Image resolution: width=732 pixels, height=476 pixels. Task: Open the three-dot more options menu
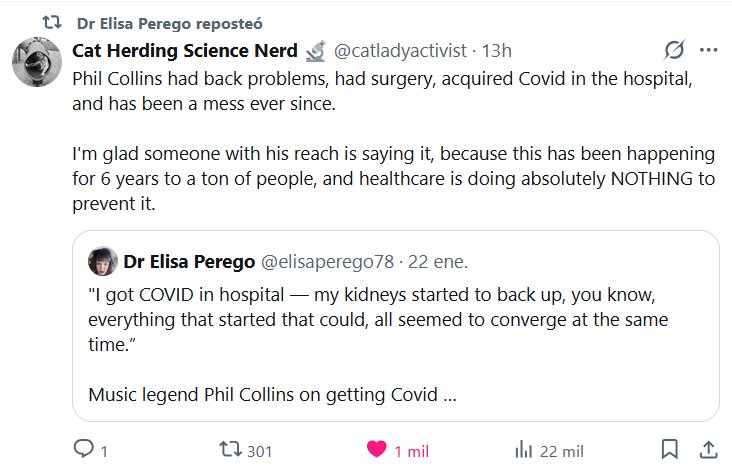708,51
